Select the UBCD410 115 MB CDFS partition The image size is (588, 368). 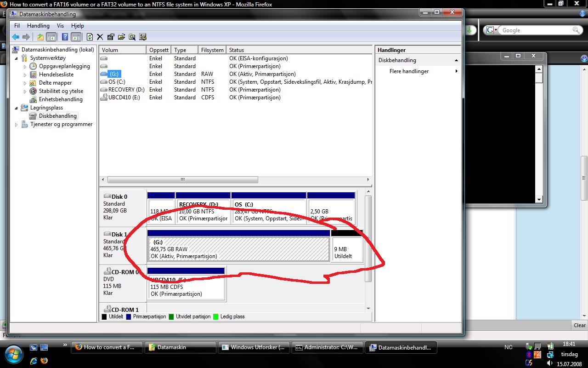click(x=186, y=283)
